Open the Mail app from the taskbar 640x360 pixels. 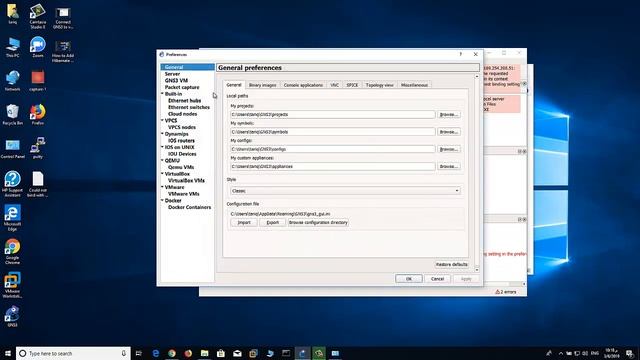pyautogui.click(x=237, y=353)
